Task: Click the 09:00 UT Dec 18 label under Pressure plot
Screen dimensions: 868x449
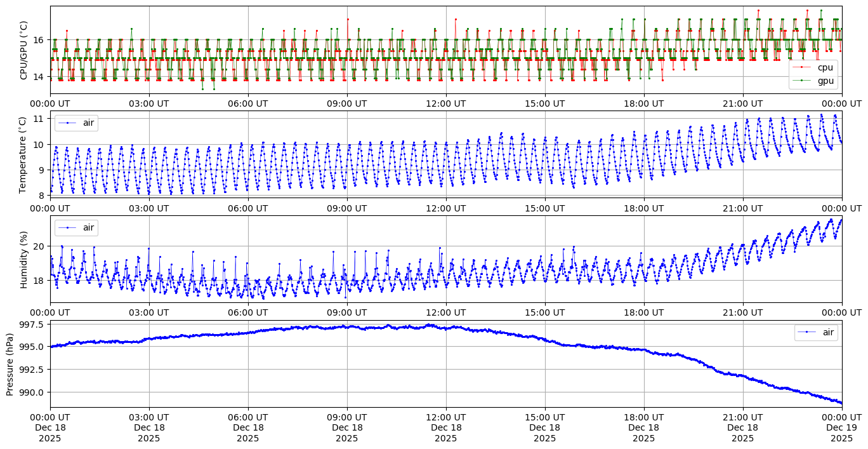Action: coord(347,427)
